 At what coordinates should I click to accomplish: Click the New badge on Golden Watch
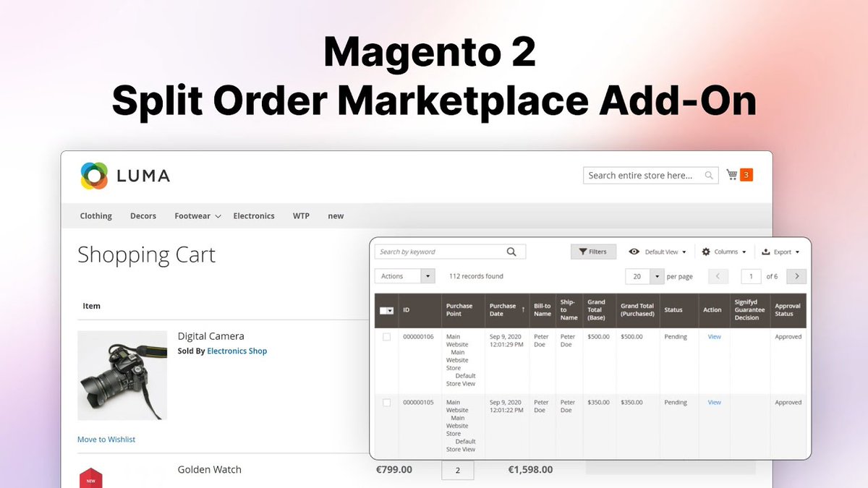pos(91,478)
